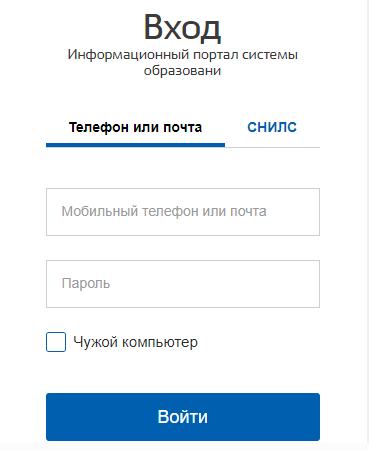369x451 pixels.
Task: Tick the box marking a foreign computer
Action: click(56, 342)
